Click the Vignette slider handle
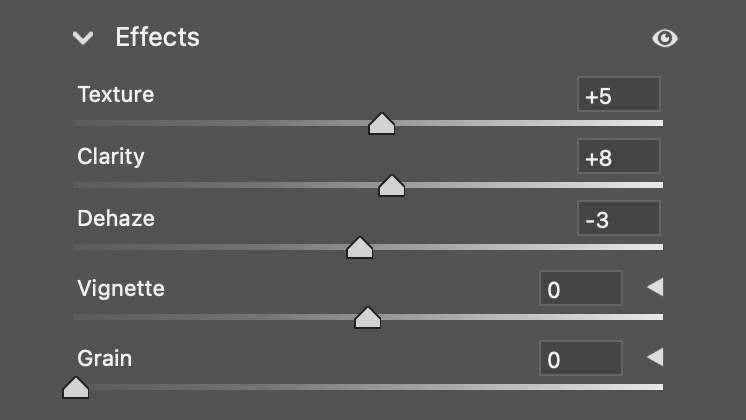 tap(368, 317)
